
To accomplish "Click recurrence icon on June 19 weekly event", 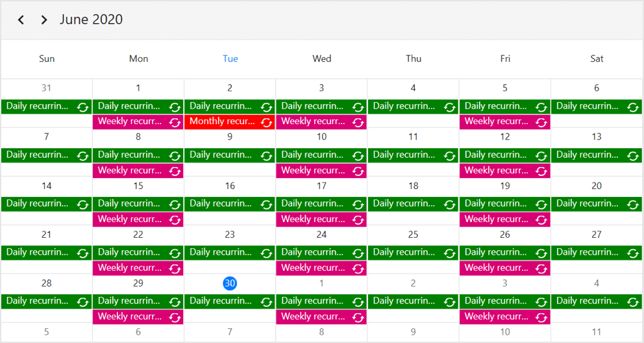I will coord(541,220).
